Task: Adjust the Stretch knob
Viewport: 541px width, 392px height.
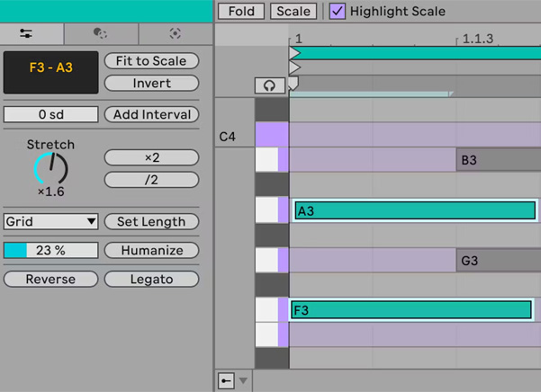Action: coord(51,168)
